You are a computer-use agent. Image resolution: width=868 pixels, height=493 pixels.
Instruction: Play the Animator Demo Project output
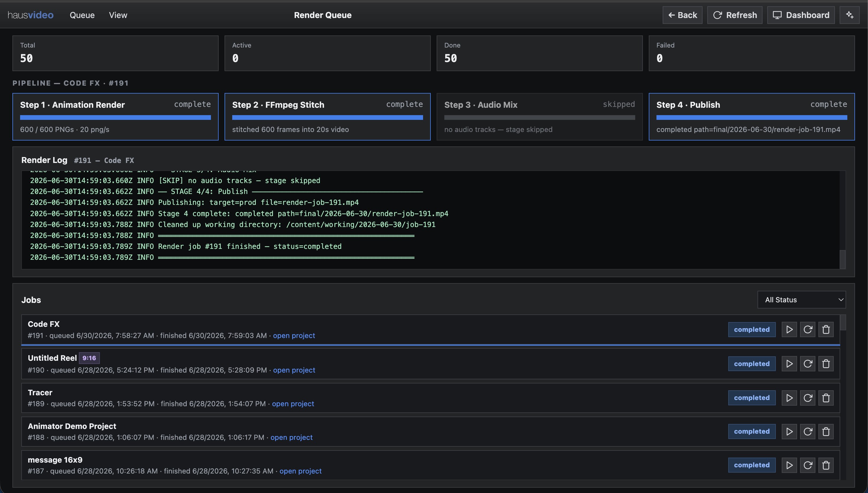[x=789, y=431]
